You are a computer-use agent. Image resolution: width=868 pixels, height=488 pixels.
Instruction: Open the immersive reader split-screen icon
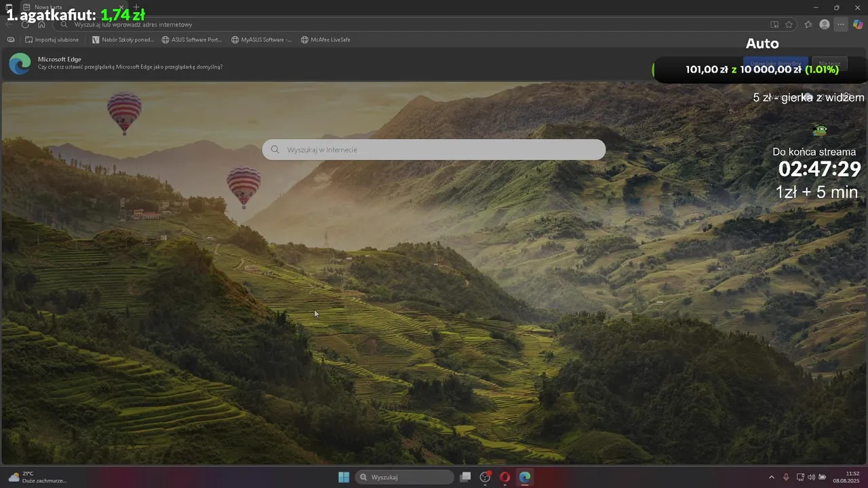[774, 24]
